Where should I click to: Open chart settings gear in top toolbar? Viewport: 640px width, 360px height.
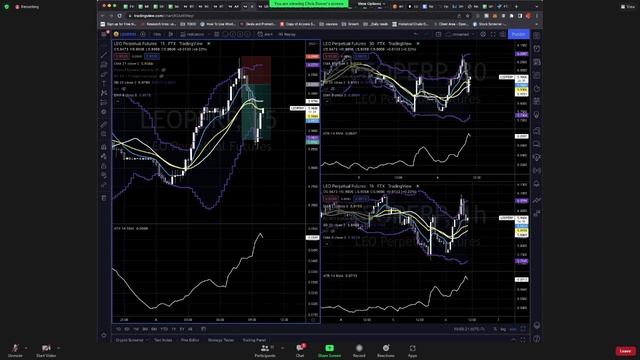tap(483, 34)
